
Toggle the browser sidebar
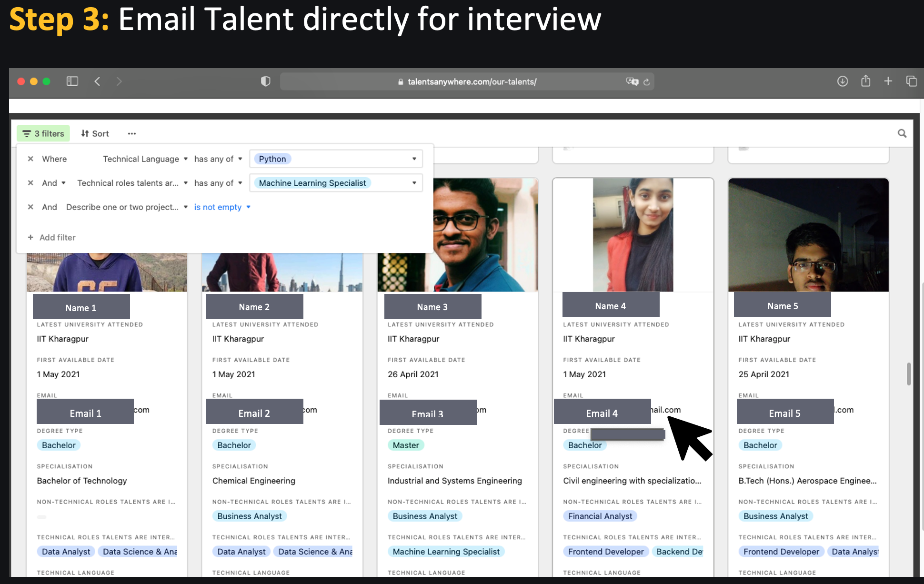click(72, 81)
